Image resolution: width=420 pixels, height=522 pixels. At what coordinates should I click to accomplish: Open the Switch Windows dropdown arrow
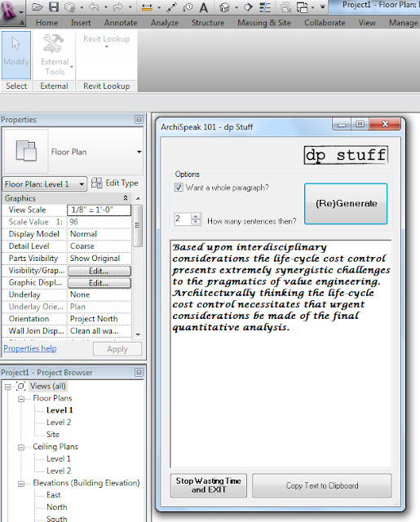tap(312, 7)
